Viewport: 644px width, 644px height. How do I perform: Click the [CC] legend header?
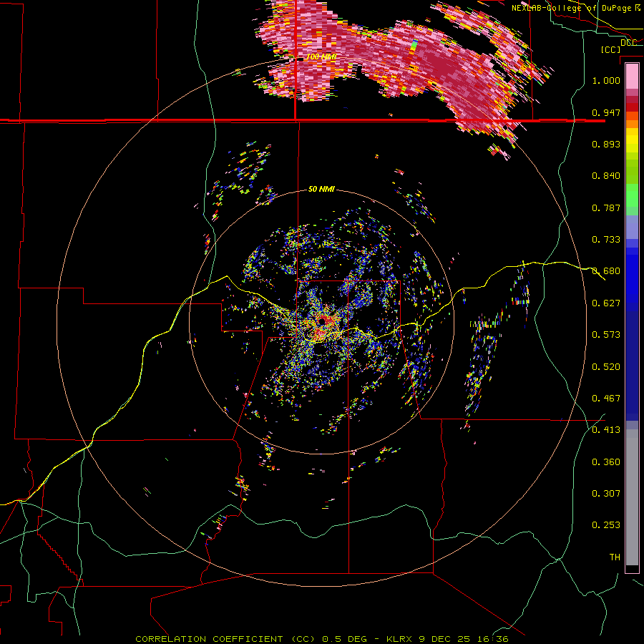[610, 49]
